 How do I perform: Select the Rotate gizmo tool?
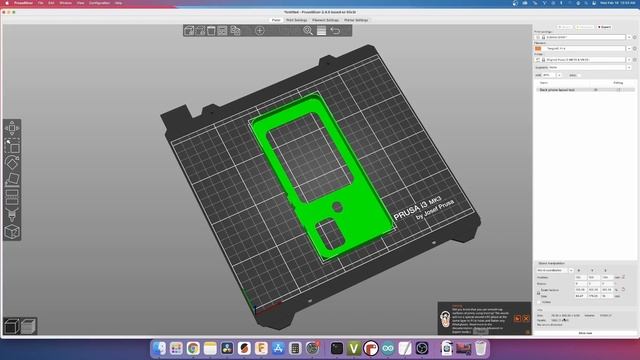pyautogui.click(x=12, y=163)
